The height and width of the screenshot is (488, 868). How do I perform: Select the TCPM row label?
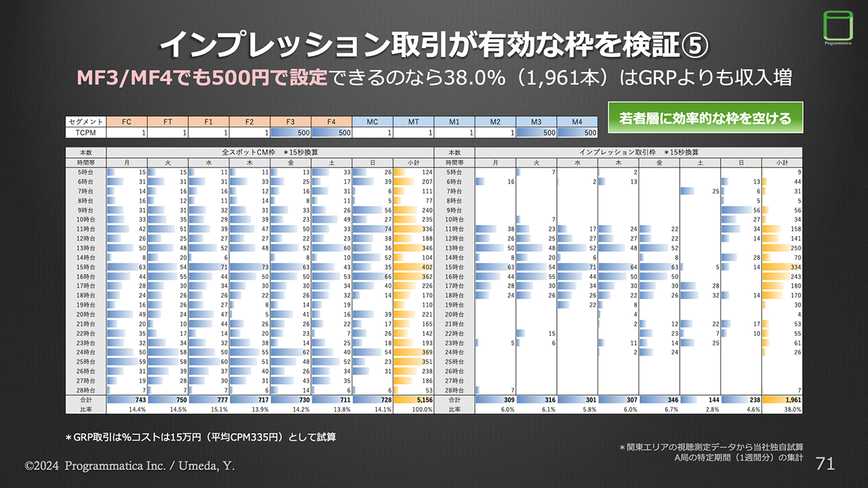coord(85,132)
